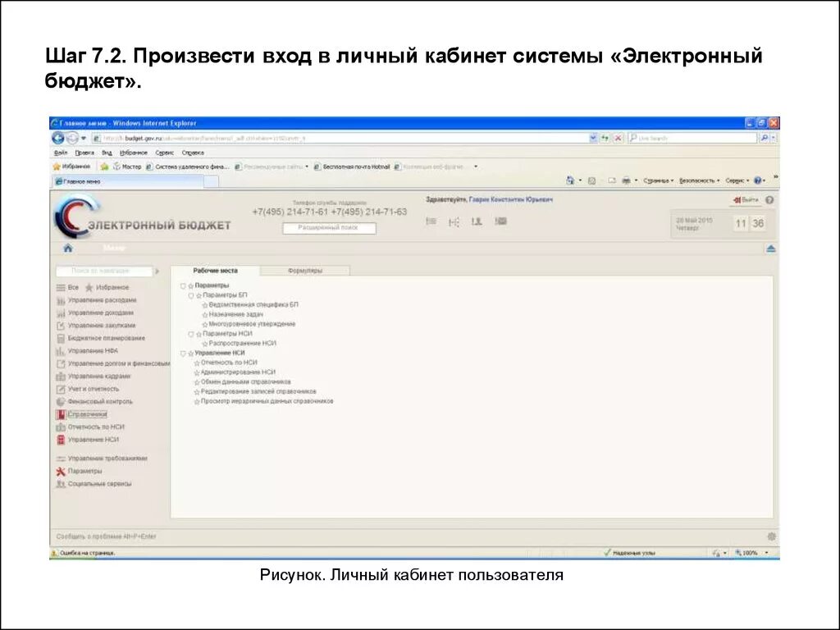Click the Add to favorites star icon

pos(104,167)
